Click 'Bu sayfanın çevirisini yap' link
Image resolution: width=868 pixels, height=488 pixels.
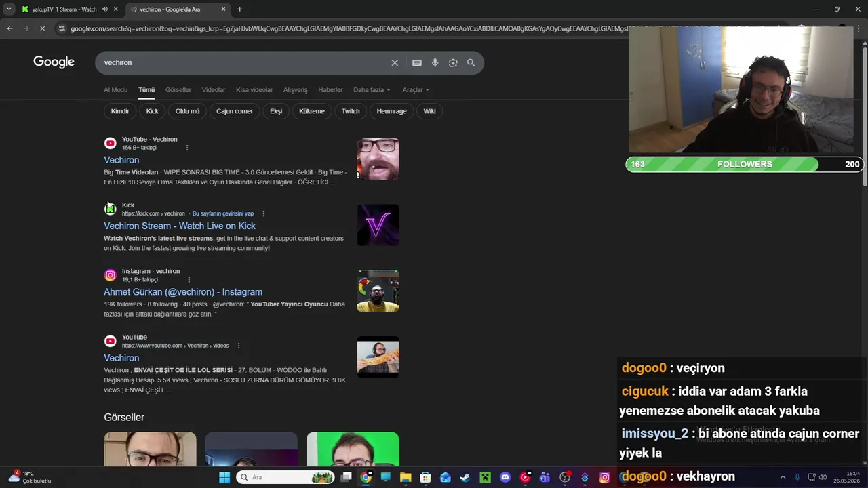(x=223, y=213)
